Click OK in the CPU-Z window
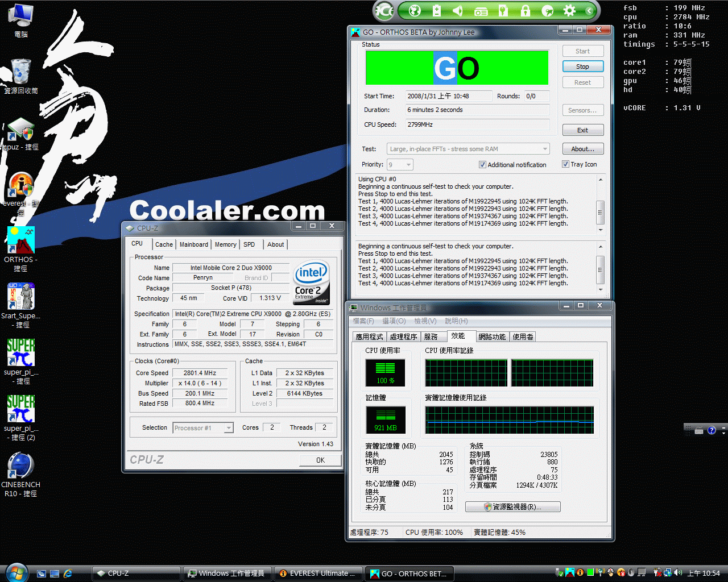The image size is (728, 582). click(x=320, y=460)
